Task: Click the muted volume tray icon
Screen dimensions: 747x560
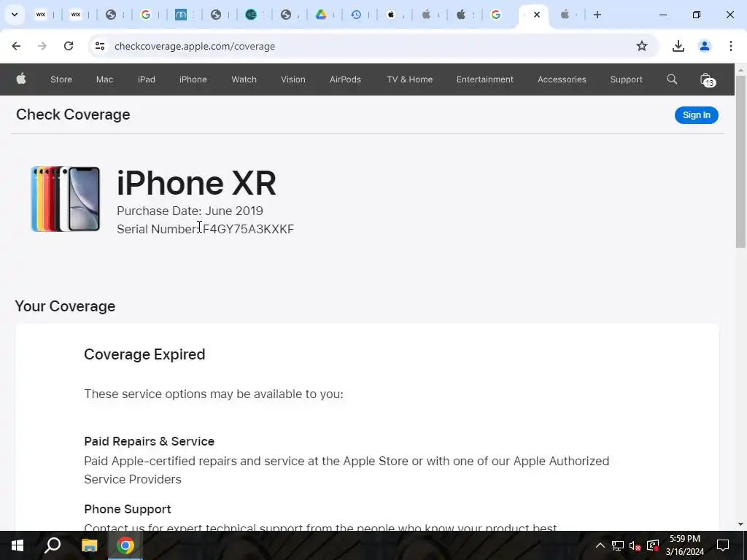Action: [x=635, y=545]
